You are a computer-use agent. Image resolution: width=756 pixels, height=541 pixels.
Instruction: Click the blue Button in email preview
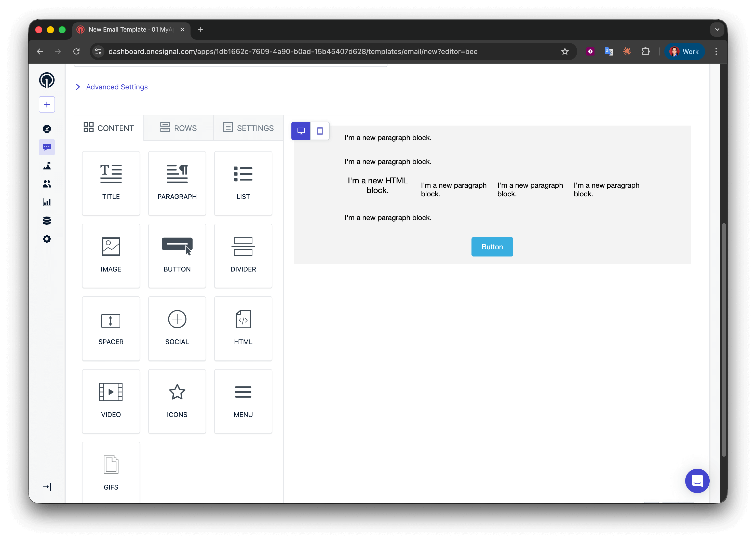[x=492, y=247]
